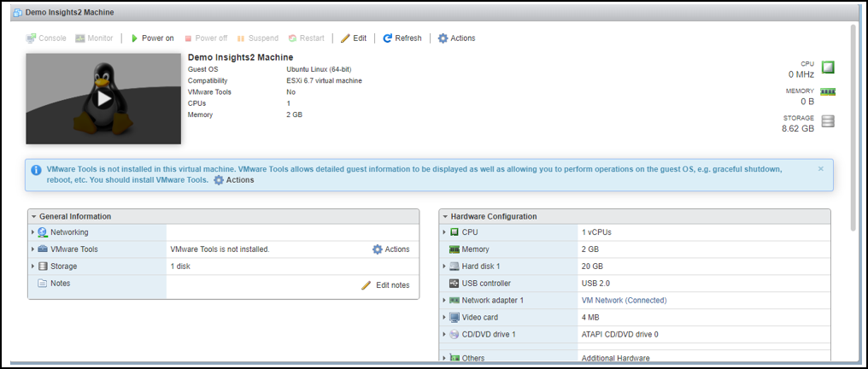
Task: Select the '1 vCPUs' value
Action: click(596, 232)
